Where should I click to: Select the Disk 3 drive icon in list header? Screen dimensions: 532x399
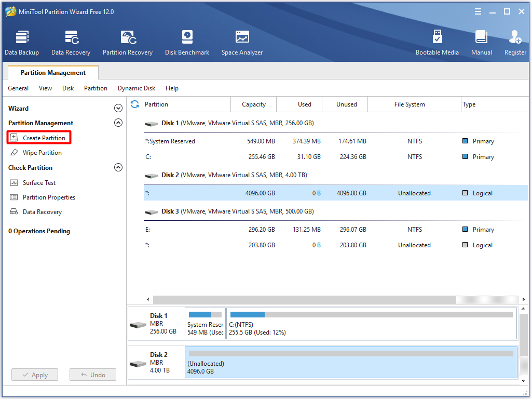[152, 212]
